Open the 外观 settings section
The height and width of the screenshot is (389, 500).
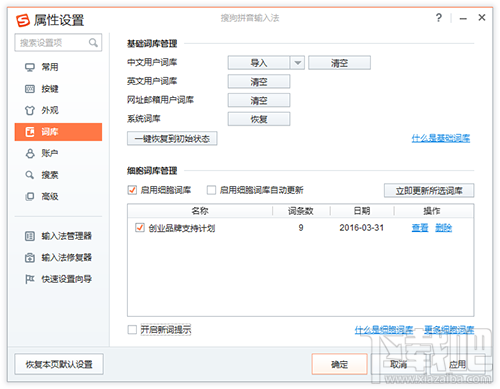pos(58,110)
